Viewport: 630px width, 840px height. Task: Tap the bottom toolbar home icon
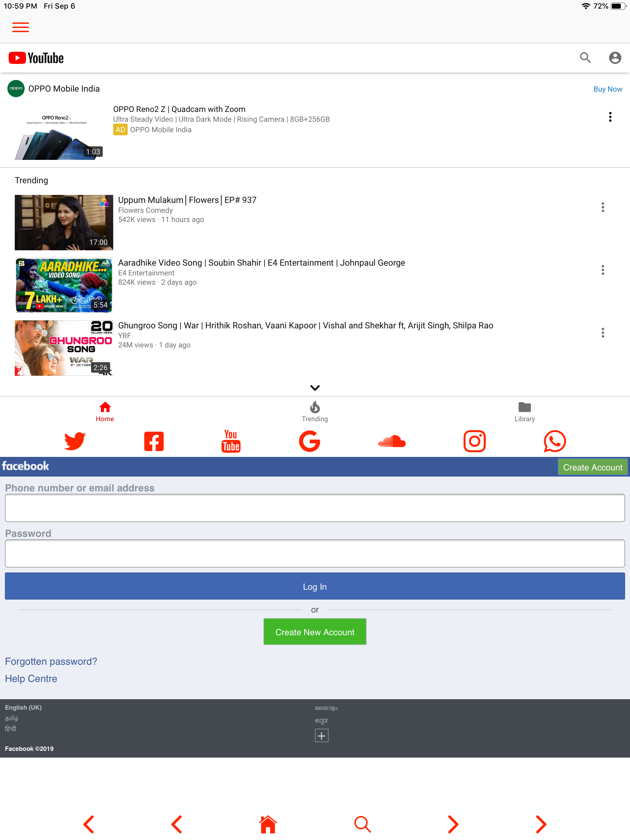(x=268, y=824)
